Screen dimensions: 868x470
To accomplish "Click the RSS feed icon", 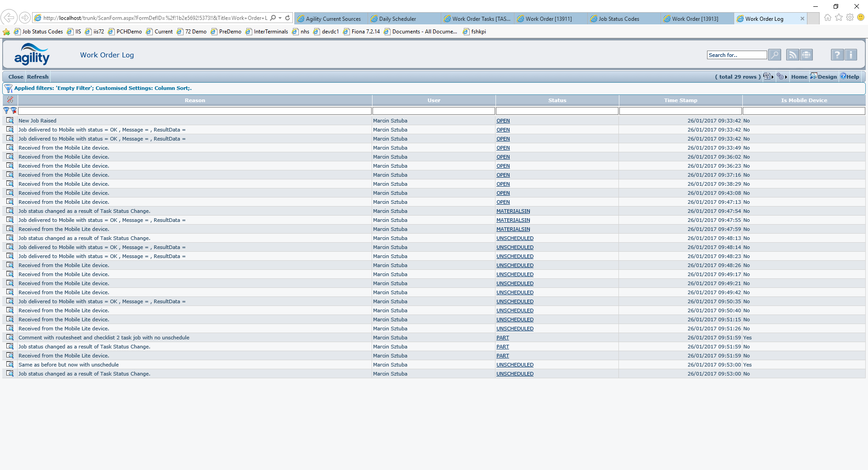I will point(792,55).
